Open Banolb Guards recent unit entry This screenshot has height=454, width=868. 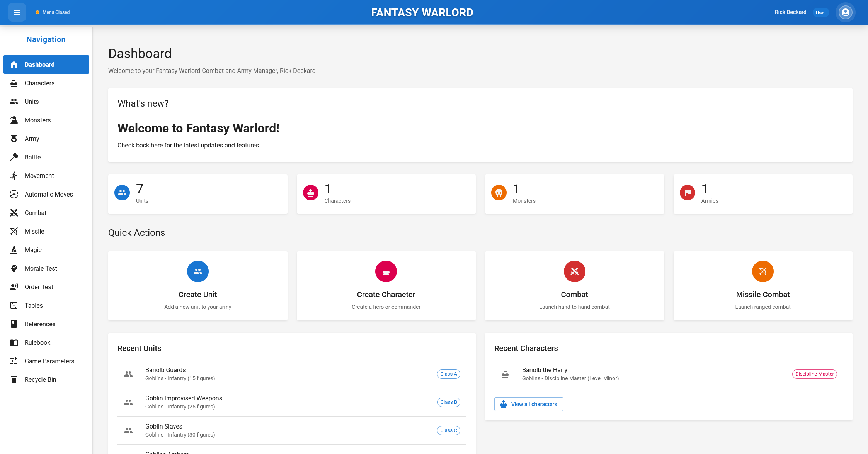165,370
